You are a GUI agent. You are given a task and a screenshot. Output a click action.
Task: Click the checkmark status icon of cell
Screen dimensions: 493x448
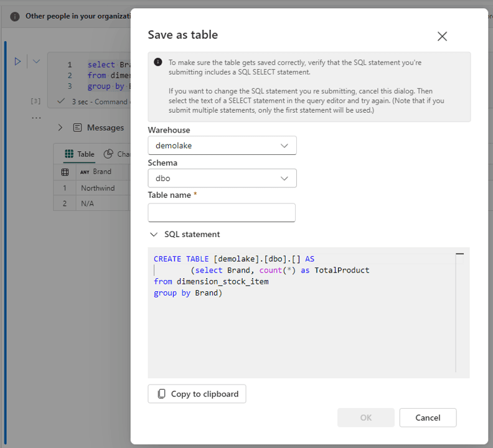click(x=61, y=101)
